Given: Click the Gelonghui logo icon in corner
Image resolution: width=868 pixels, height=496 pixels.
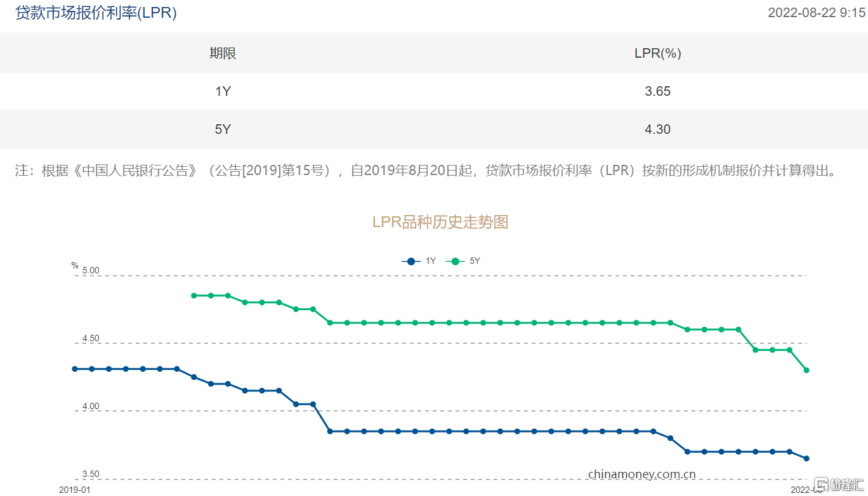Looking at the screenshot, I should [x=822, y=485].
